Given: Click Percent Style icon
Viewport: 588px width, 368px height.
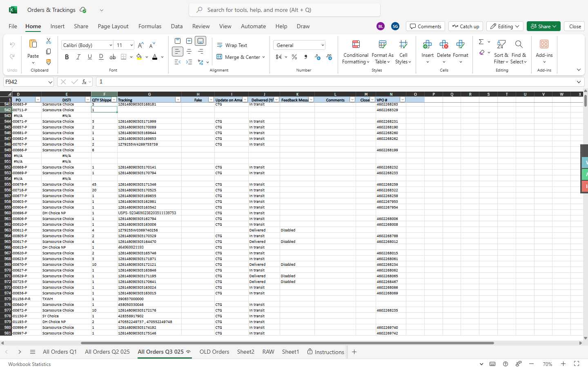Looking at the screenshot, I should pos(294,57).
